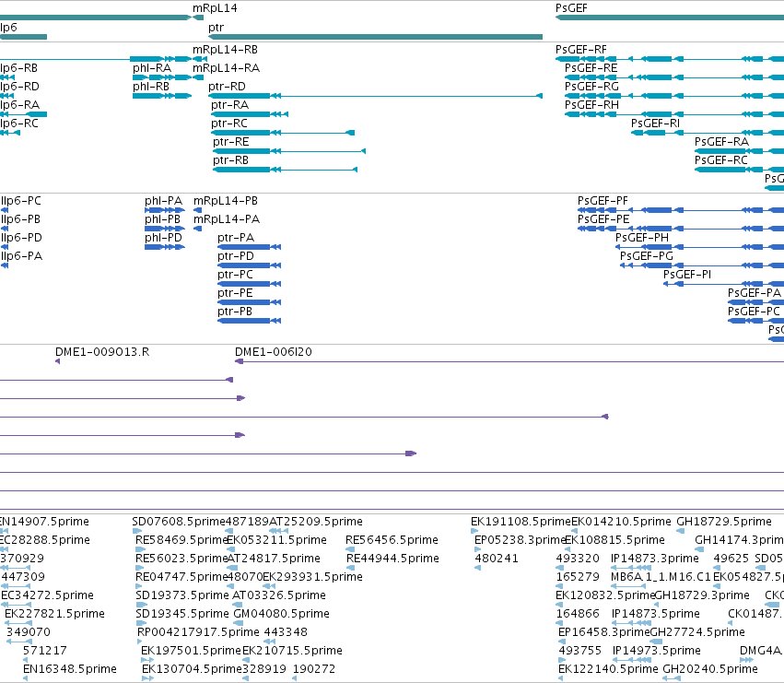Open the EK122140.5prime EST label
Image resolution: width=784 pixels, height=683 pixels.
[x=609, y=670]
